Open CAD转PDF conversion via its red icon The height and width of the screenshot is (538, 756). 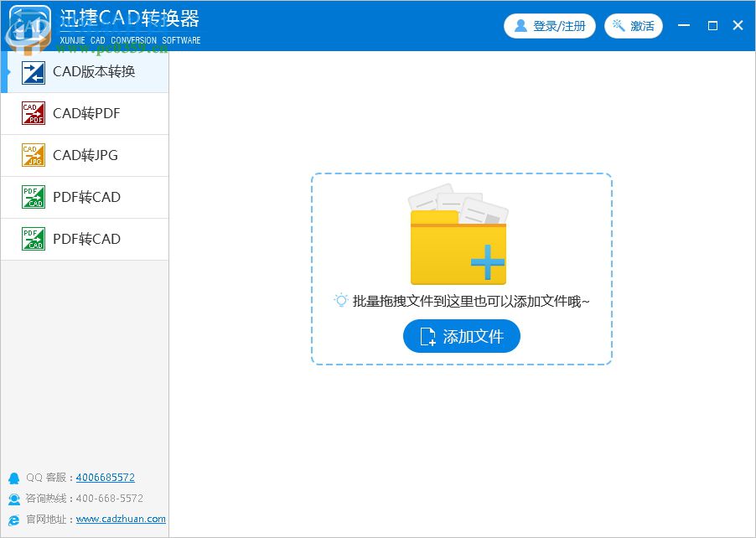[32, 113]
